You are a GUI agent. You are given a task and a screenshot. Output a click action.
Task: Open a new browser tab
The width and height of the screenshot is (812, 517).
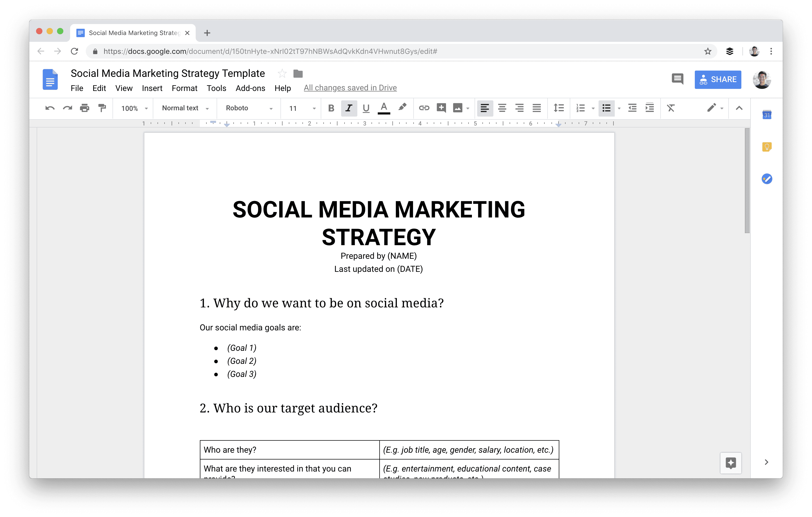coord(207,33)
